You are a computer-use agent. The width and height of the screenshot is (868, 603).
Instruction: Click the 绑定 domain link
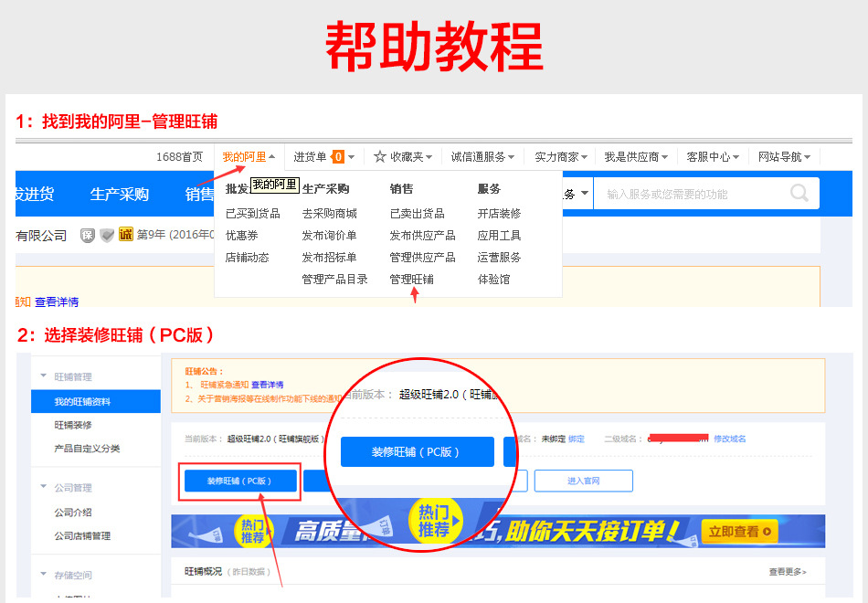tap(577, 439)
